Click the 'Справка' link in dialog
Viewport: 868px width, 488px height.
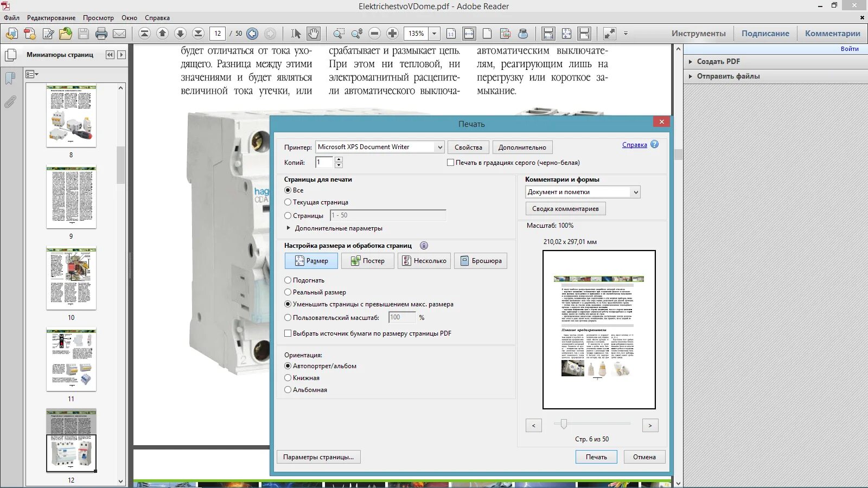(634, 145)
